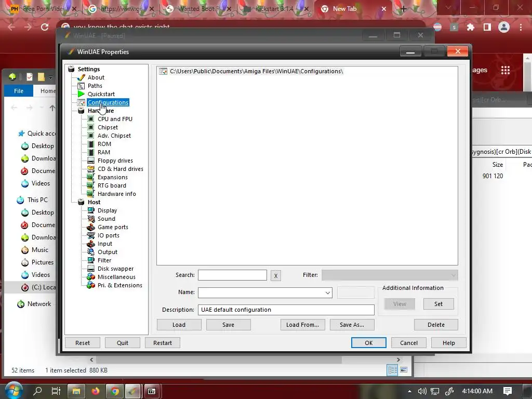This screenshot has height=399, width=532.
Task: Click the Host category icon
Action: pyautogui.click(x=81, y=202)
